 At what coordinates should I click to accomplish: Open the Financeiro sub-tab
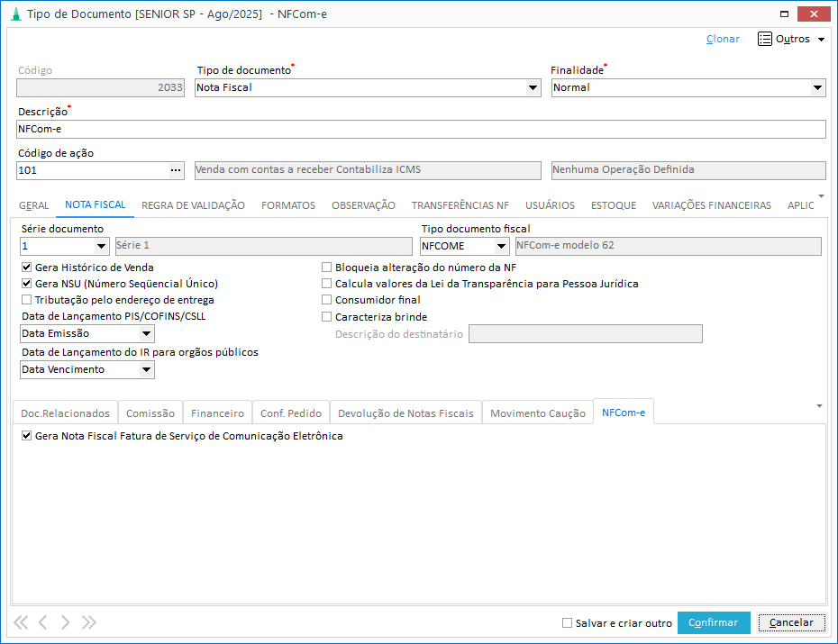pos(217,413)
